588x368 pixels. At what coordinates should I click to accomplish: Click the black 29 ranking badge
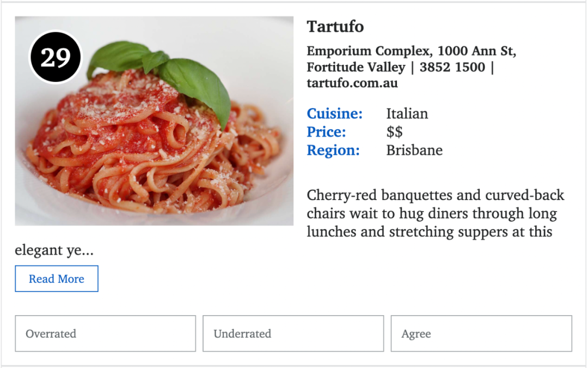tap(56, 57)
